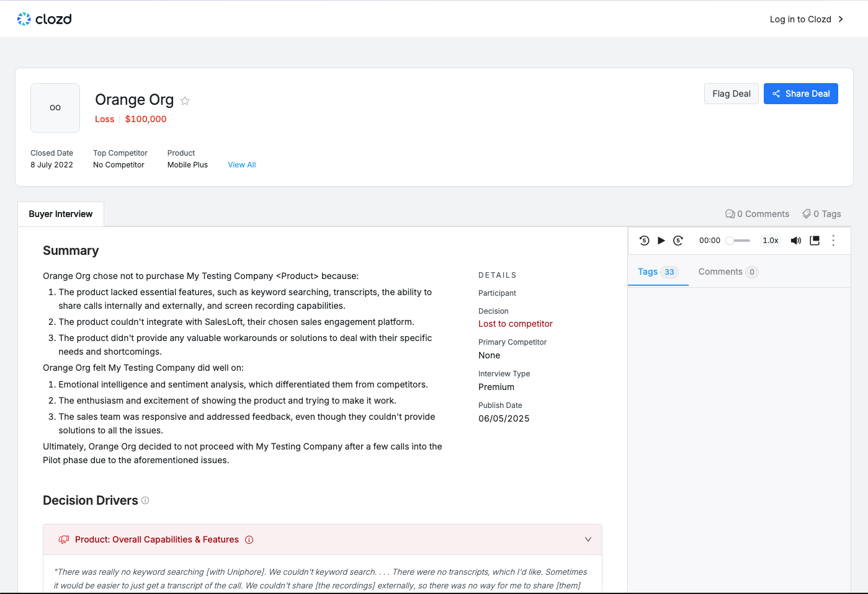The image size is (868, 594).
Task: Open the 0 Tags counter
Action: (x=822, y=214)
